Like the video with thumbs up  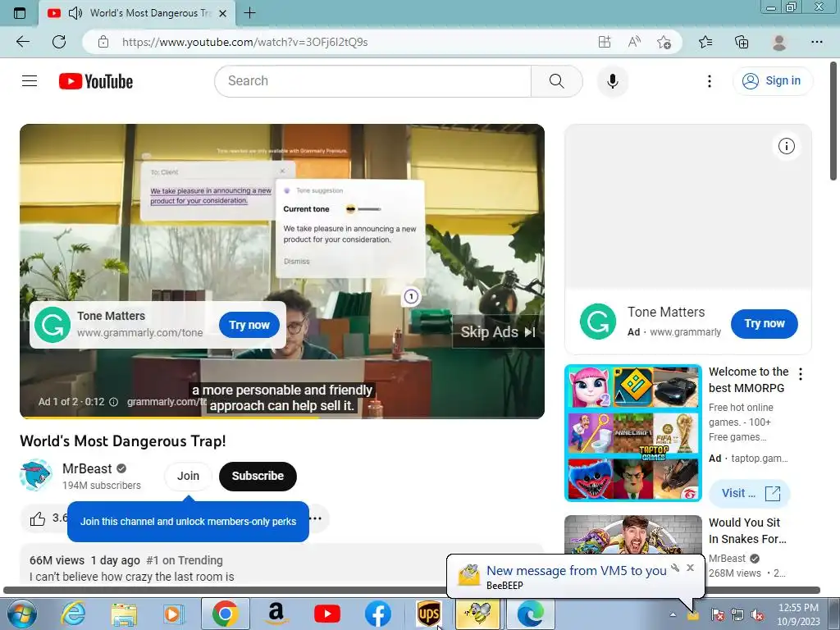(38, 518)
